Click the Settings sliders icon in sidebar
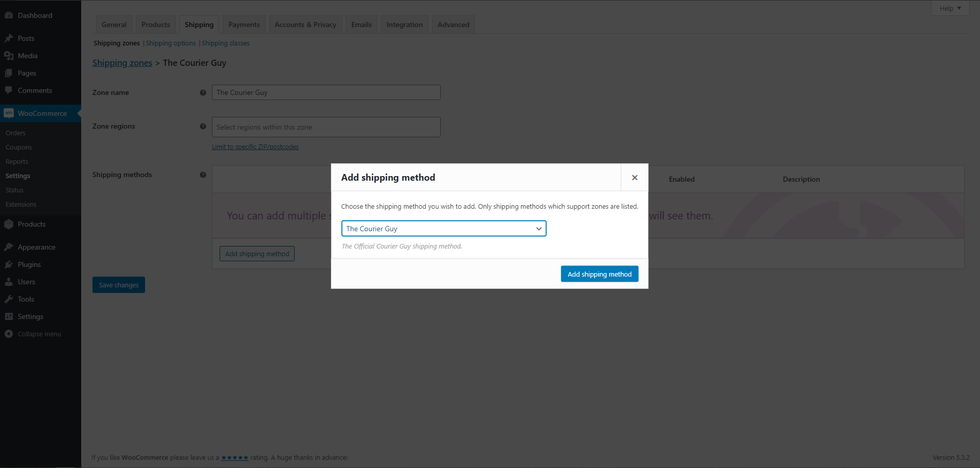Viewport: 980px width, 468px height. (9, 316)
